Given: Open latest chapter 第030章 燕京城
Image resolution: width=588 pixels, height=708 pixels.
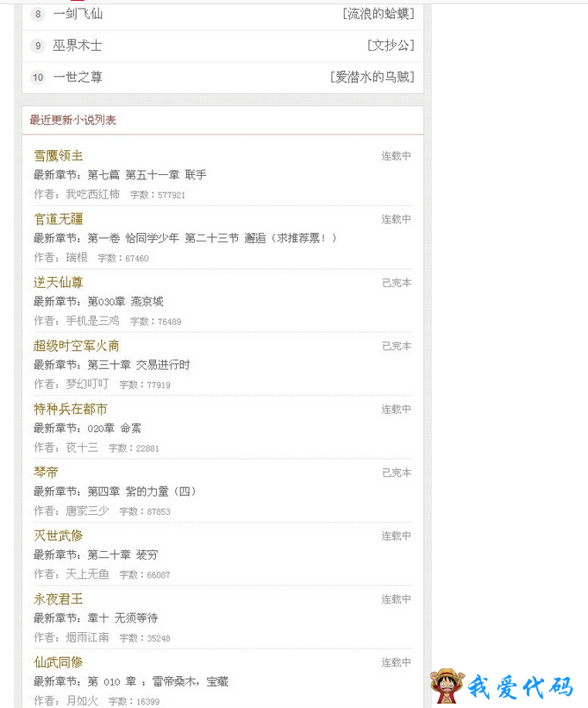Looking at the screenshot, I should 126,302.
